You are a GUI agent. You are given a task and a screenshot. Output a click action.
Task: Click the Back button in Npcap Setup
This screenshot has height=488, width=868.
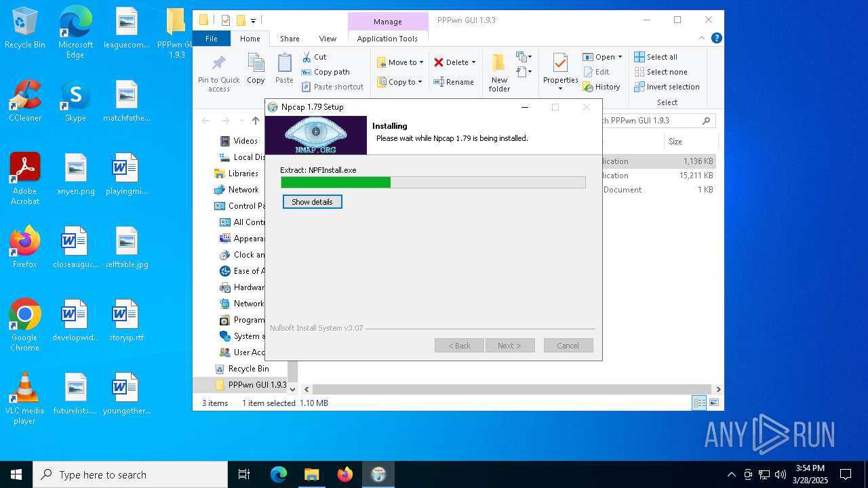pyautogui.click(x=459, y=346)
